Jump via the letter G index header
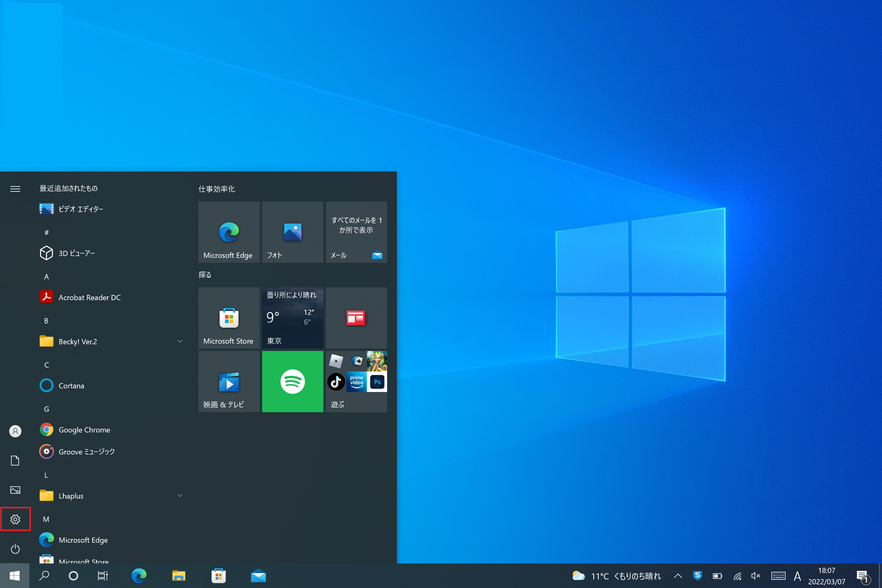 click(47, 409)
